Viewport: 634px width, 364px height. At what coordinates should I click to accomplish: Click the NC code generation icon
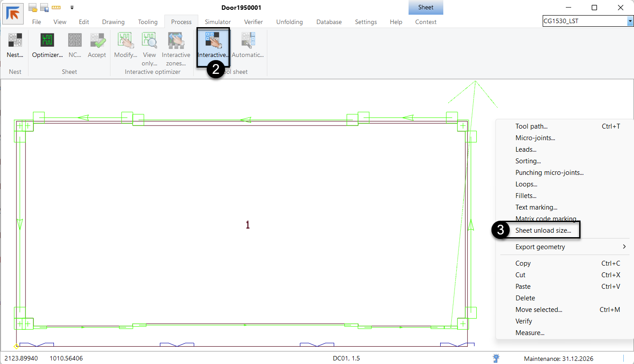[74, 40]
